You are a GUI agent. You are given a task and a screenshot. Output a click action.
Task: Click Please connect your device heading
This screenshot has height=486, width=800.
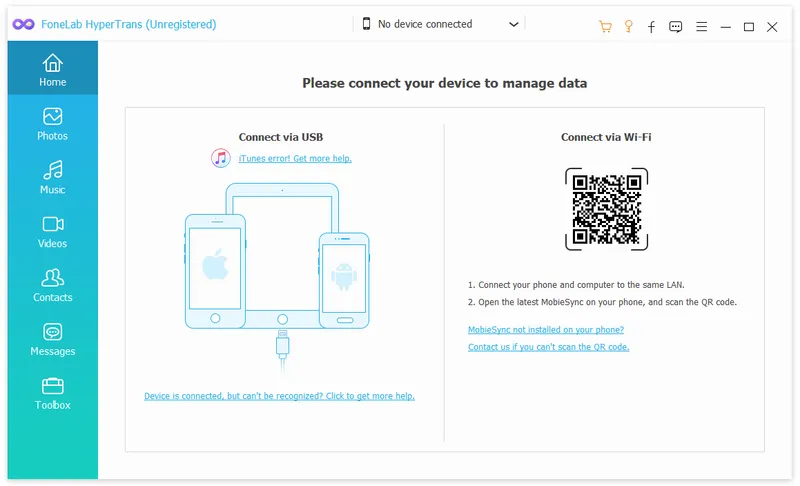click(x=444, y=83)
